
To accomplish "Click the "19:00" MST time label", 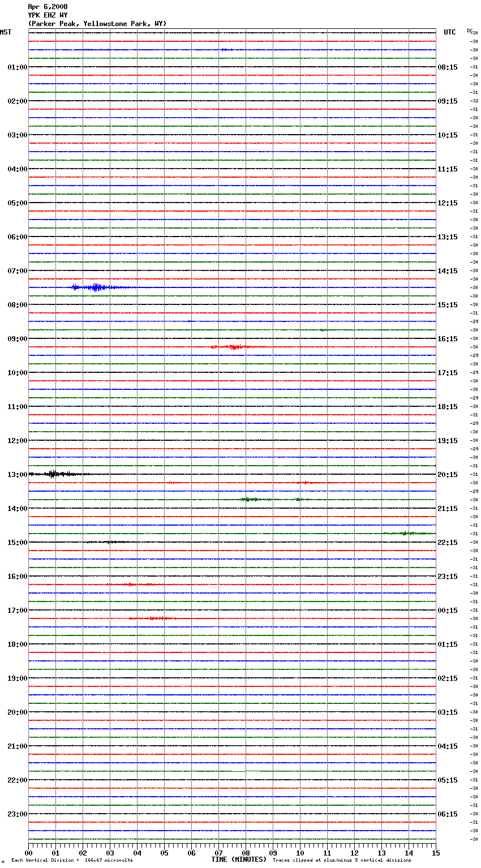I will click(x=18, y=678).
